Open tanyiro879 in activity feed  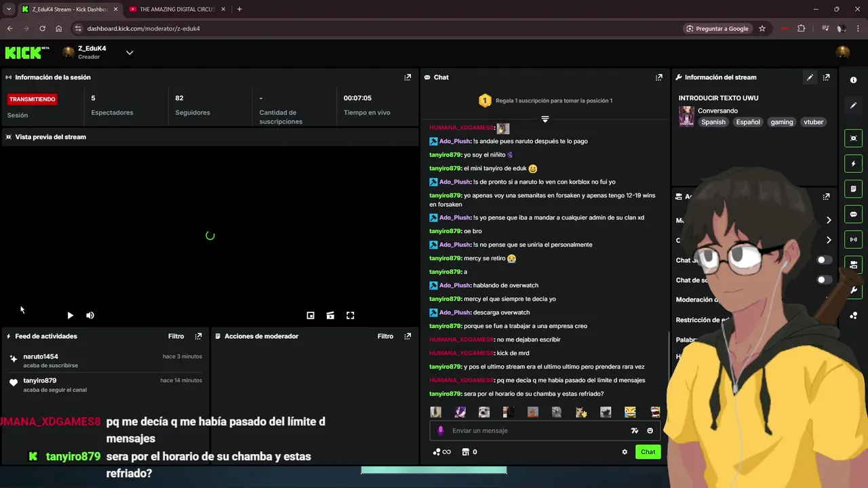point(40,381)
